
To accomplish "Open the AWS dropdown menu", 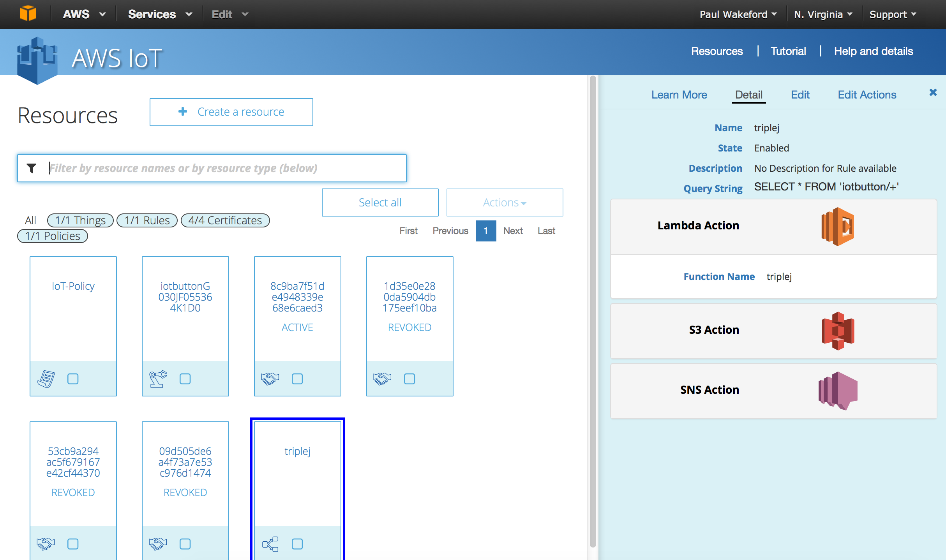I will click(84, 14).
